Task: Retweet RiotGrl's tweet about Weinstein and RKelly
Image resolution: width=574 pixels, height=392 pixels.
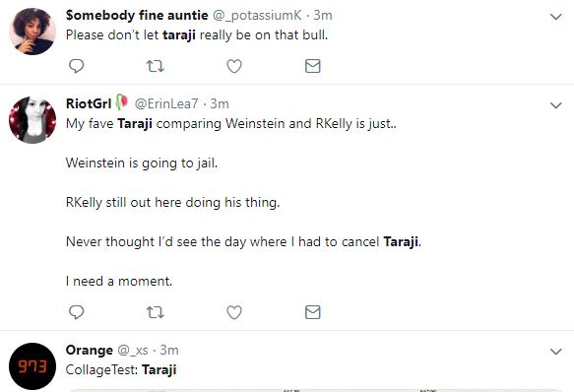Action: pos(156,312)
